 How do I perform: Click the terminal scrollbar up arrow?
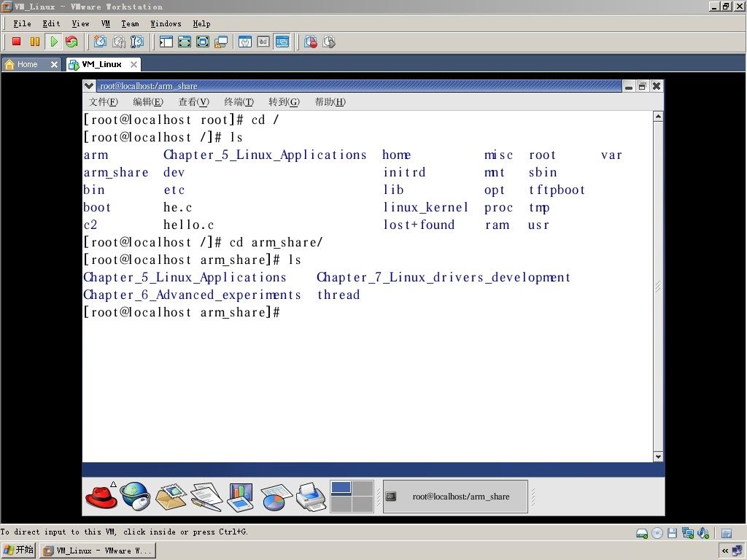658,117
